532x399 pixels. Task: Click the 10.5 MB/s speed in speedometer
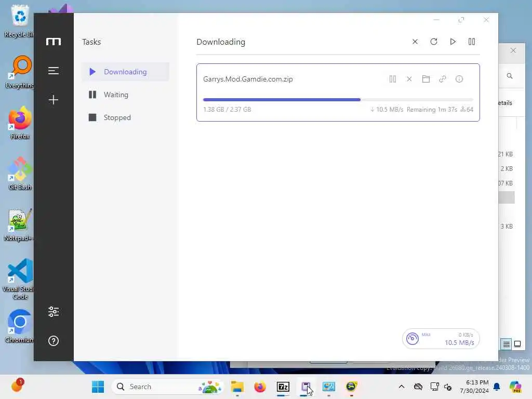459,343
